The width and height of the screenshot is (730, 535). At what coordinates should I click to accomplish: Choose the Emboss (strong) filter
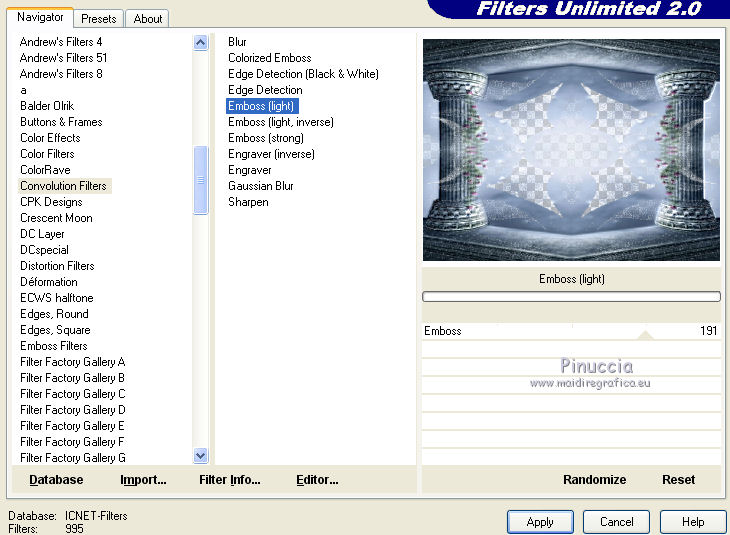click(266, 138)
